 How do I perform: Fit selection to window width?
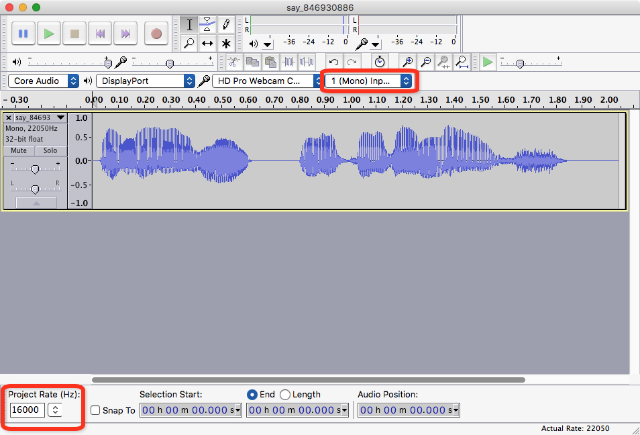[444, 62]
